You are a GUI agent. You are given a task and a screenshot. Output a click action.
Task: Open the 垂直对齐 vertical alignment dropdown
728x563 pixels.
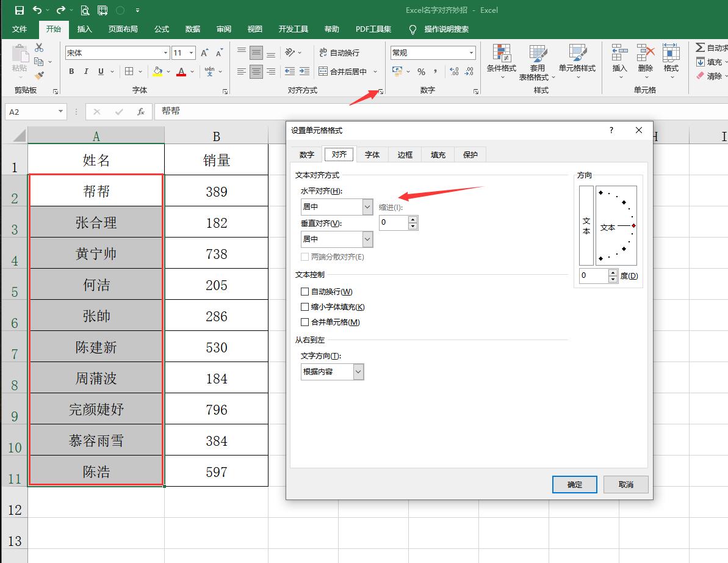367,239
